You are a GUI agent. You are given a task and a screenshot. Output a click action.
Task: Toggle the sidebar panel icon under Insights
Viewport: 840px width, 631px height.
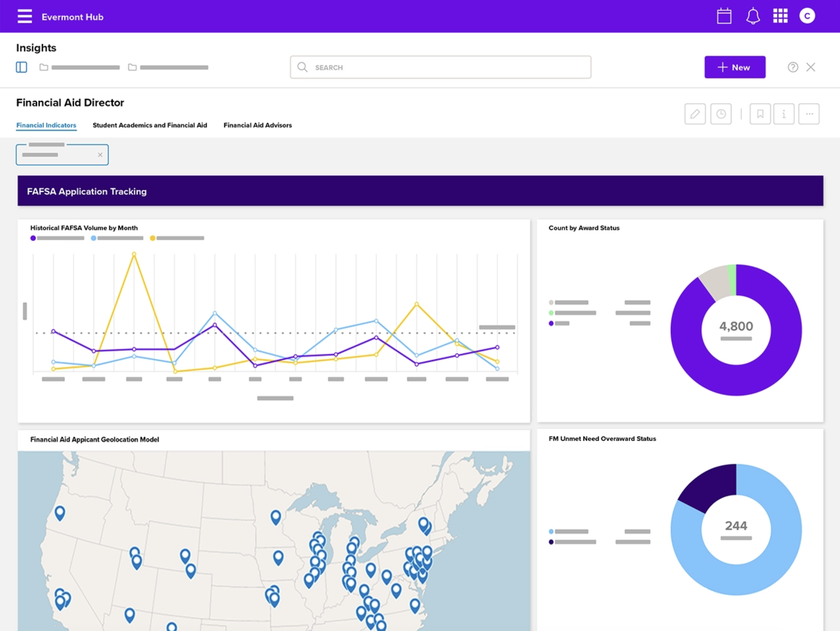(21, 67)
